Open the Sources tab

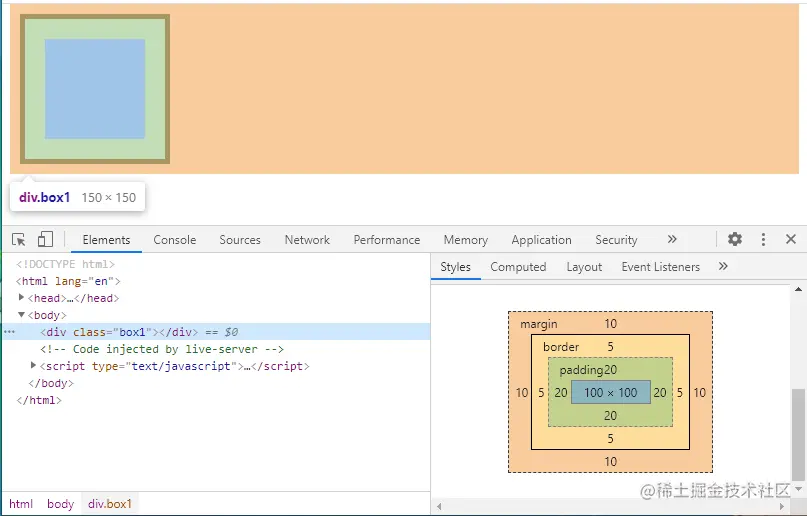pos(240,240)
